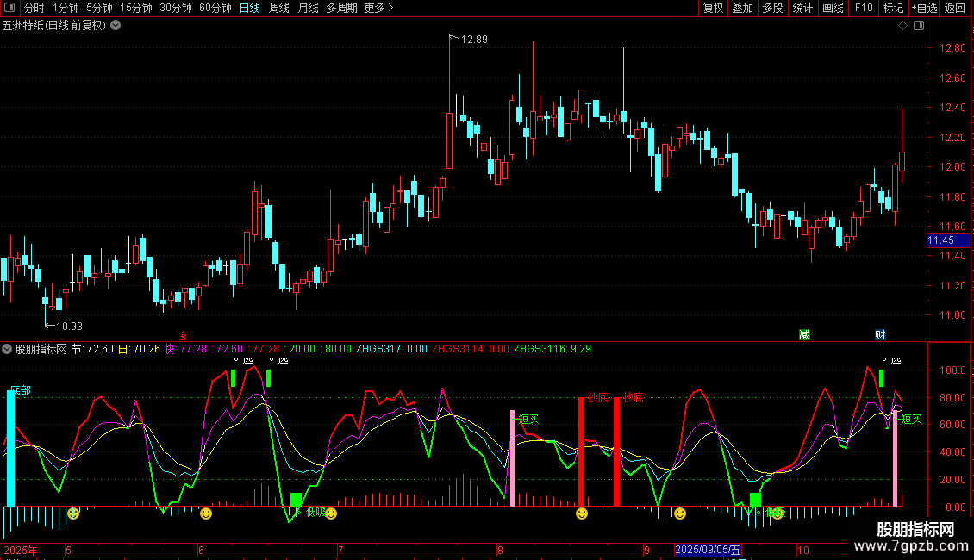Click the 短买 label at right edge
Image resolution: width=974 pixels, height=560 pixels.
pyautogui.click(x=911, y=419)
